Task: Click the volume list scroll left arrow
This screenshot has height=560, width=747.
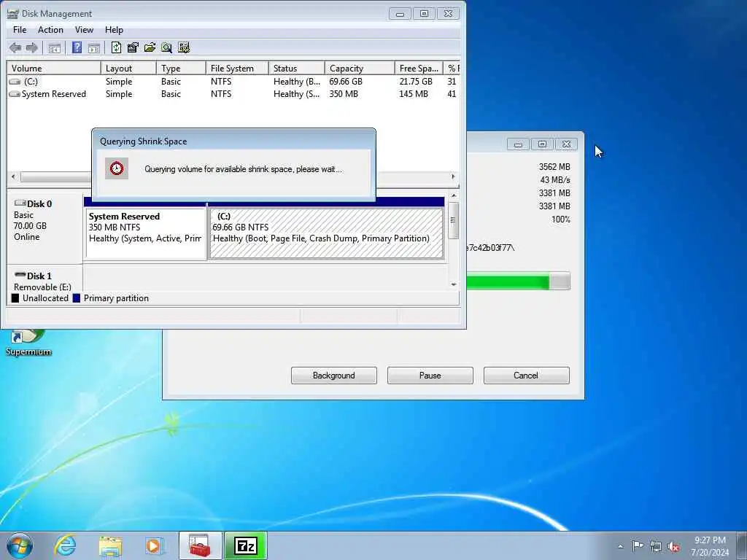Action: 13,176
